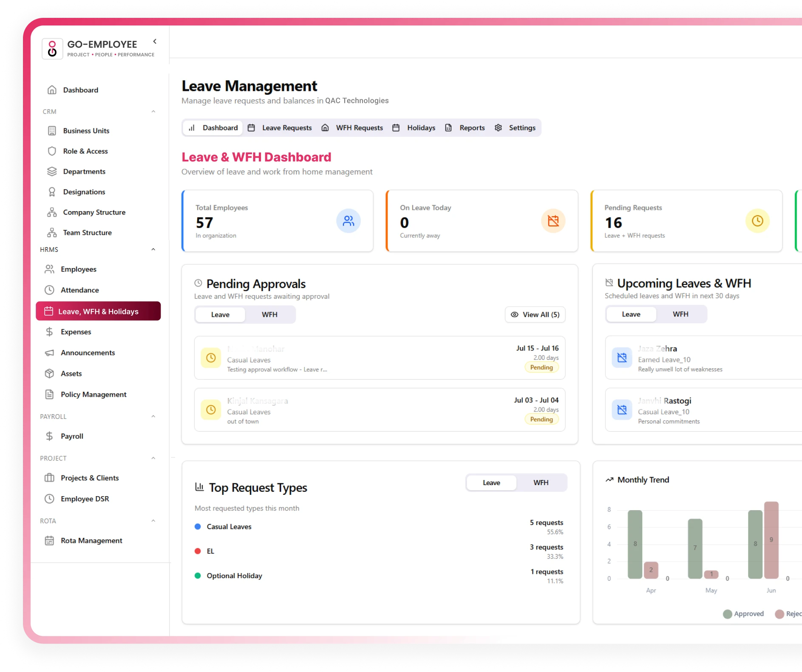Open Payroll dollar icon
This screenshot has height=672, width=802.
click(49, 436)
